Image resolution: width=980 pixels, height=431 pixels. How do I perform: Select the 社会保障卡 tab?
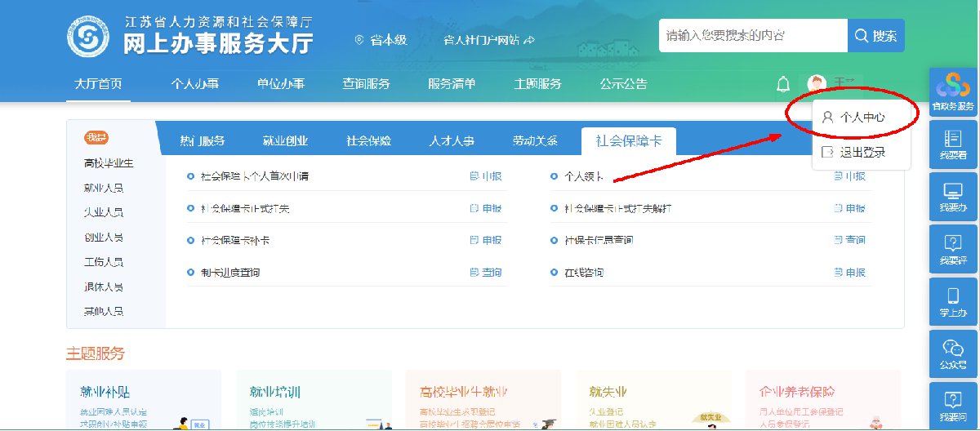pos(629,140)
